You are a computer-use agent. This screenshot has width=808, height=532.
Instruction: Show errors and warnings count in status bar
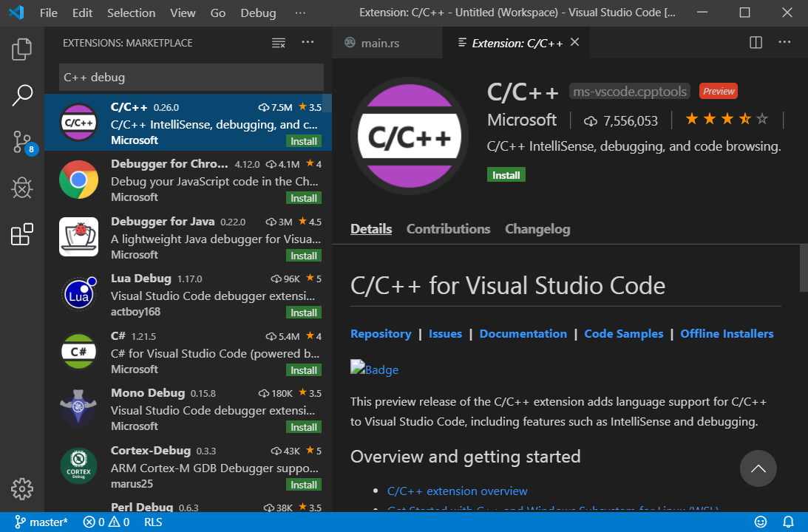pos(106,522)
